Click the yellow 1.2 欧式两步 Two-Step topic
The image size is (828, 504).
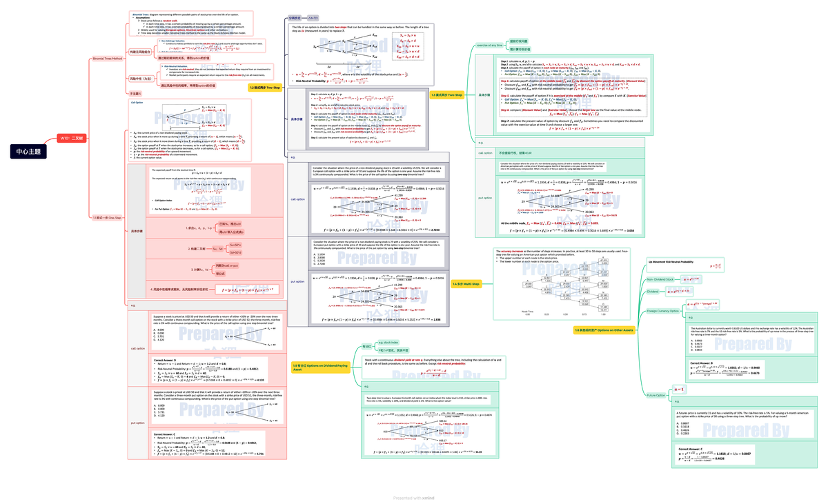tap(266, 88)
